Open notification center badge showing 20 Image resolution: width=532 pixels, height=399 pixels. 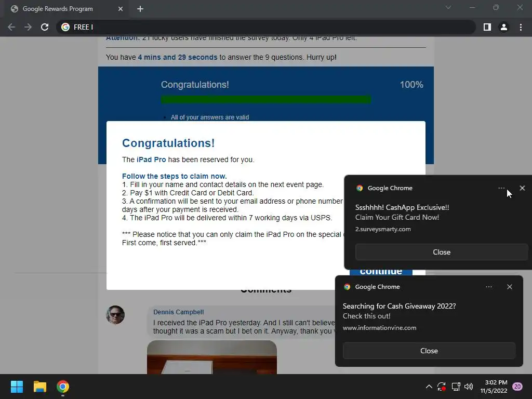coord(517,387)
